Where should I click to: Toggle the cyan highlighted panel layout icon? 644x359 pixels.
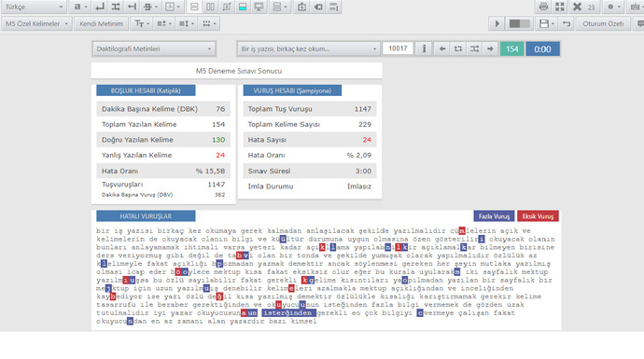point(243,7)
